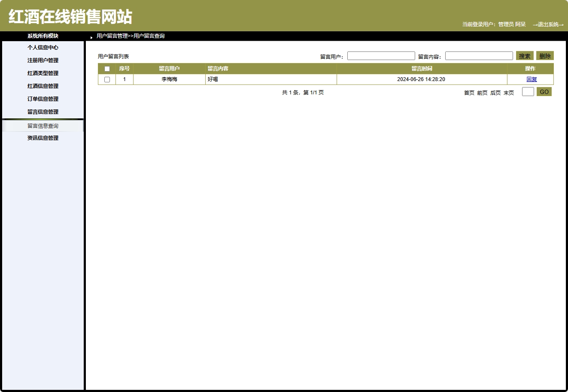The width and height of the screenshot is (568, 392).
Task: Check the checkbox for 李梅梅's message
Action: 107,79
